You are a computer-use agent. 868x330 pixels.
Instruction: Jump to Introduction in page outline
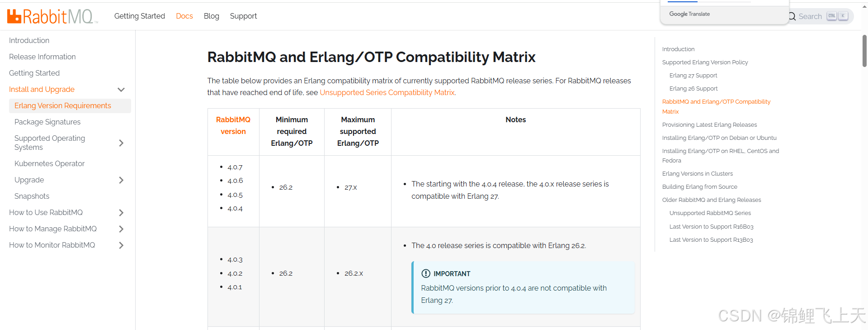pos(678,49)
